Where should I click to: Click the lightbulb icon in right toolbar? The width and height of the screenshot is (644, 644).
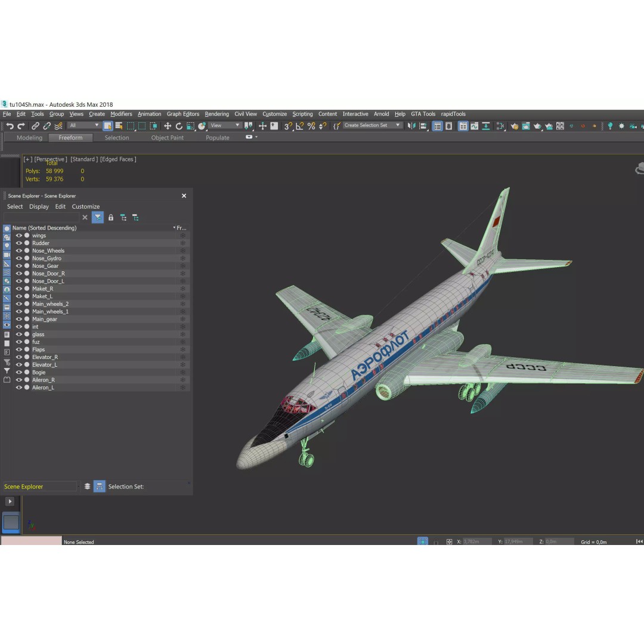tap(610, 126)
